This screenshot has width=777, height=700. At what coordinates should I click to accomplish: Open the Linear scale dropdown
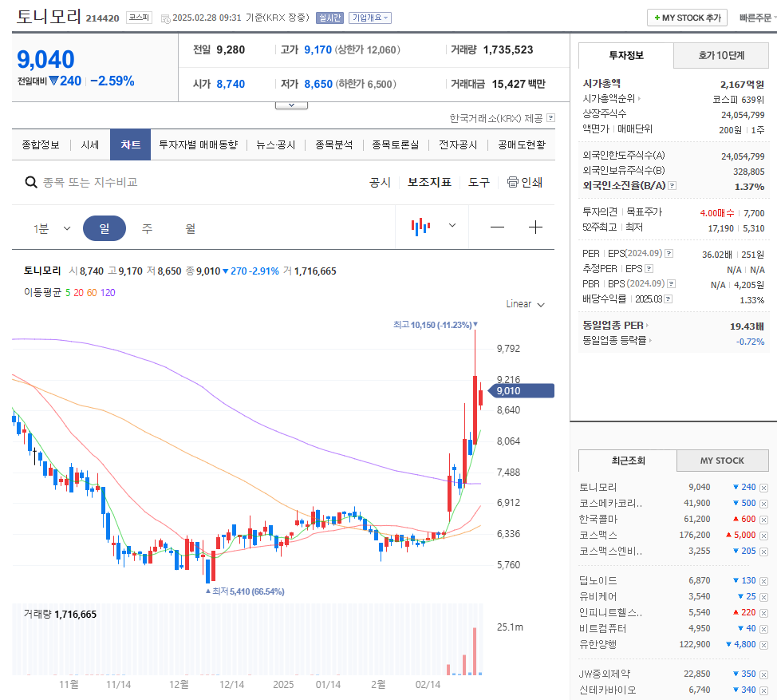[x=525, y=304]
